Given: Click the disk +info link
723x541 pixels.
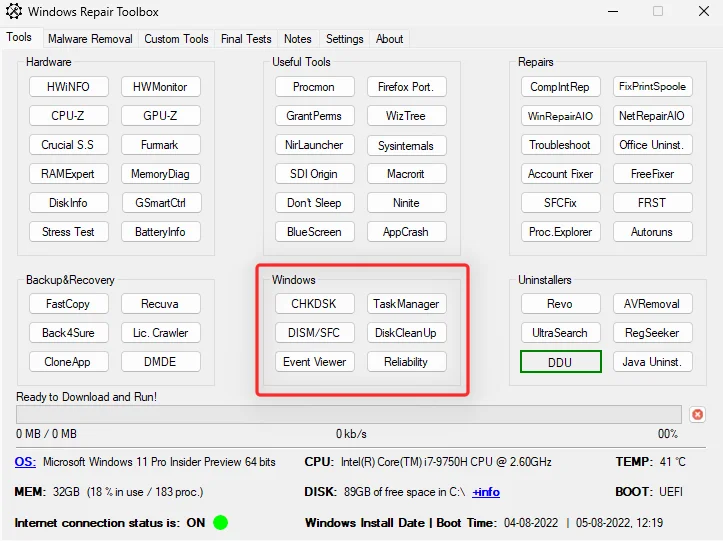Looking at the screenshot, I should click(486, 492).
